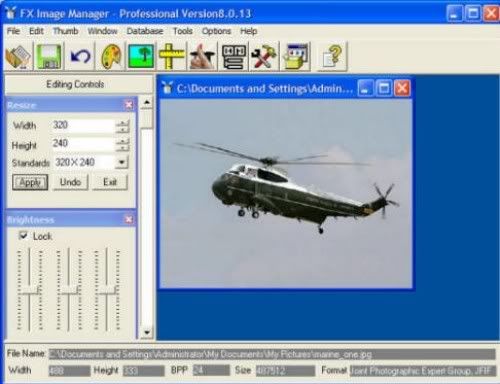Decrease the Height spinner value

123,148
